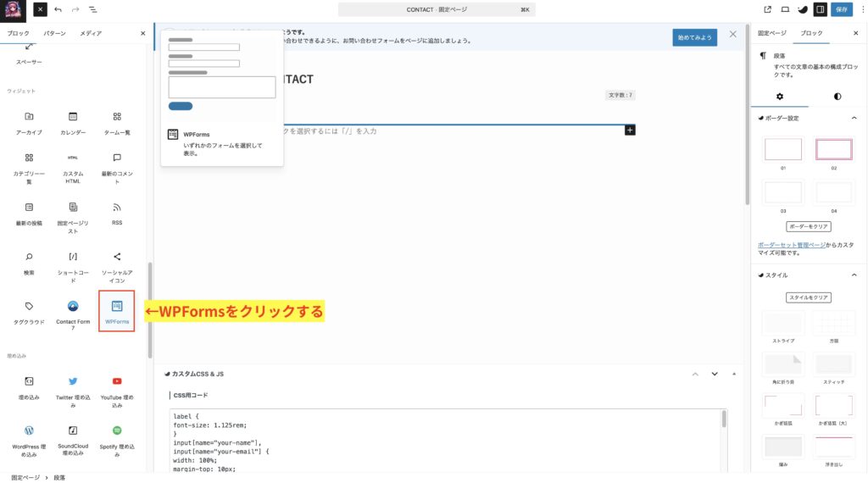Image resolution: width=868 pixels, height=483 pixels.
Task: Open the document overview list icon
Action: (92, 9)
